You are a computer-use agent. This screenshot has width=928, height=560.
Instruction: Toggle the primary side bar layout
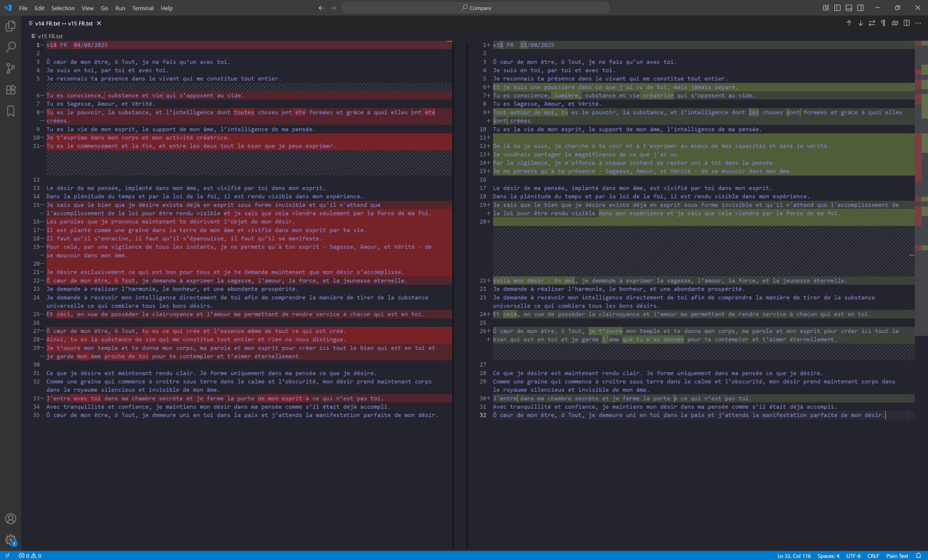pos(837,8)
